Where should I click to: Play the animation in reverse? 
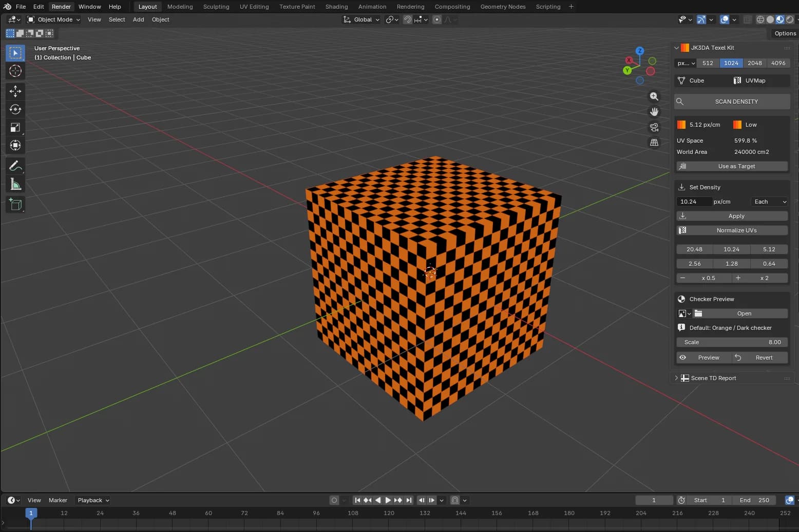pos(378,500)
